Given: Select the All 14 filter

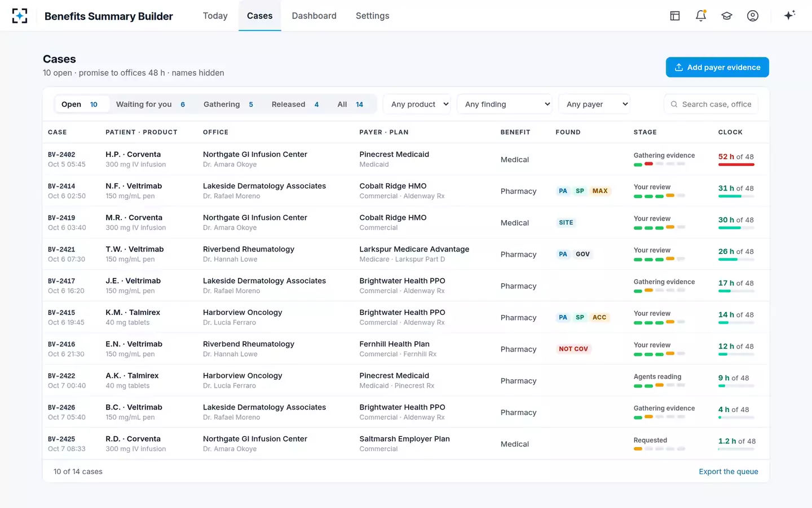Looking at the screenshot, I should [350, 104].
